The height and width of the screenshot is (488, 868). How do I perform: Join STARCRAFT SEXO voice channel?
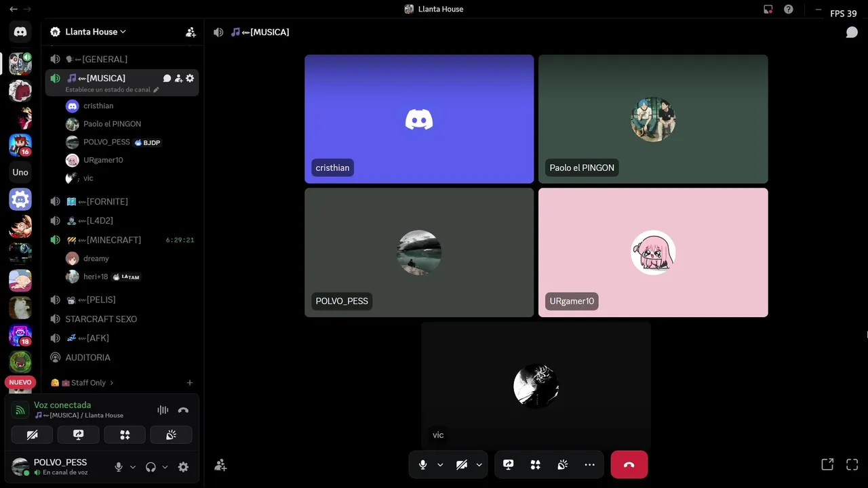tap(122, 319)
